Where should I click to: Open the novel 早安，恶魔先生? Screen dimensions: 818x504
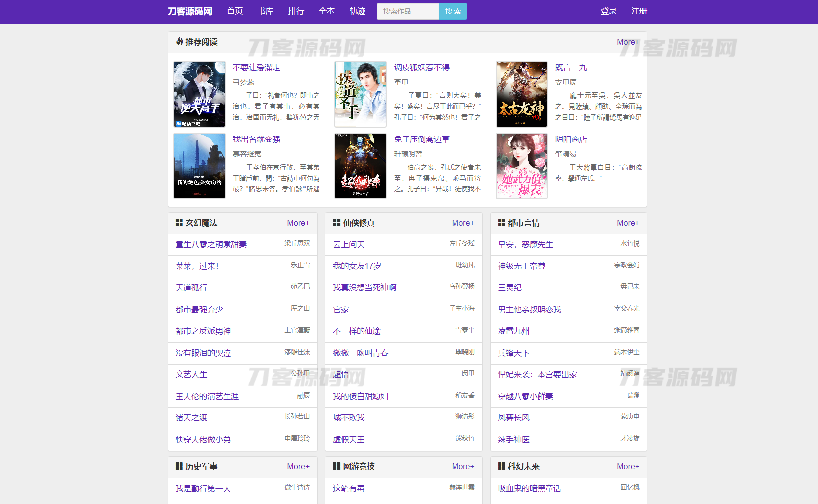pyautogui.click(x=526, y=244)
